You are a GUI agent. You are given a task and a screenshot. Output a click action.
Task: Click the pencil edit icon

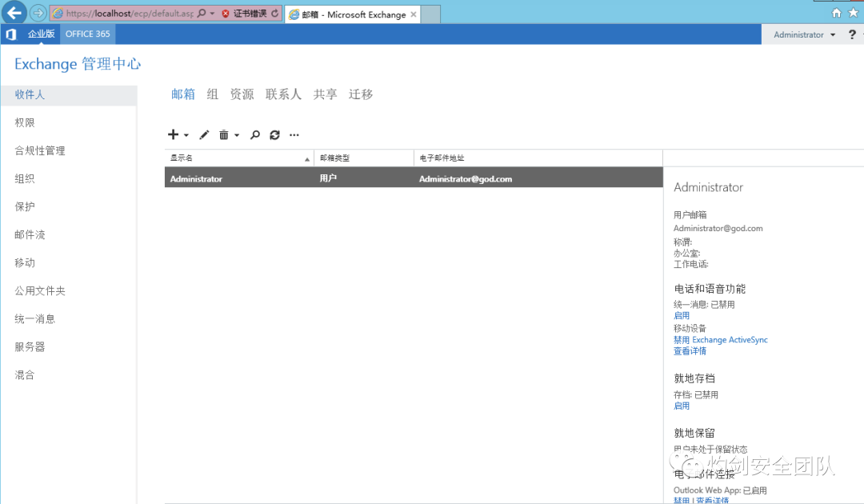pos(204,134)
